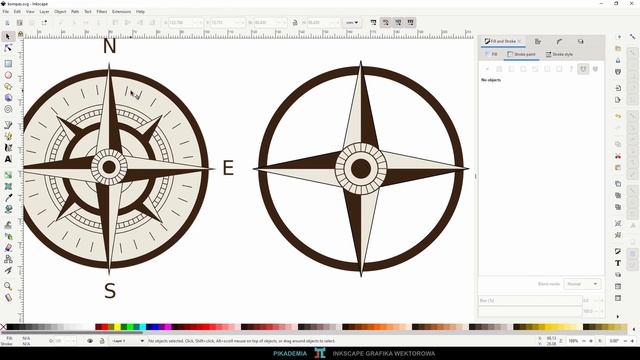Select the Selector arrow tool
This screenshot has height=360, width=640.
(x=8, y=36)
